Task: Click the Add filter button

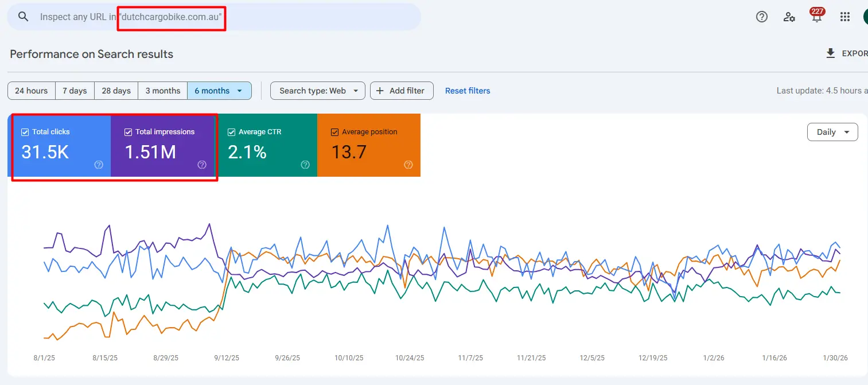Action: tap(401, 91)
